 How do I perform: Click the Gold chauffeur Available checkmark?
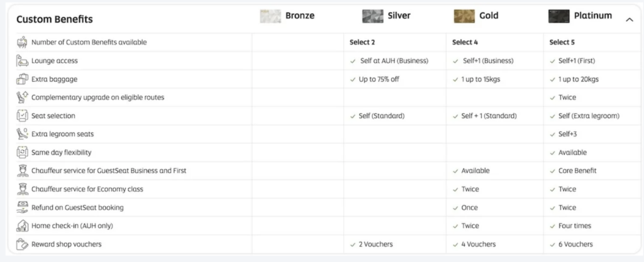455,171
